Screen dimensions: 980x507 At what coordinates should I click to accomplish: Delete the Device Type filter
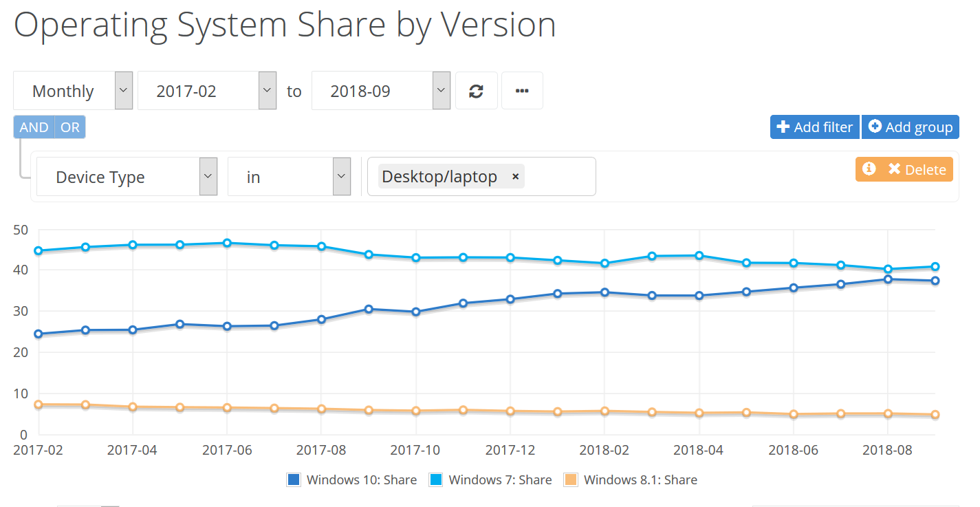904,169
